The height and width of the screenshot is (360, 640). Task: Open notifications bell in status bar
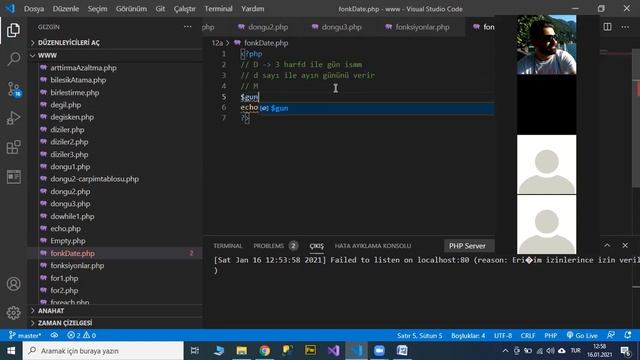tap(628, 336)
